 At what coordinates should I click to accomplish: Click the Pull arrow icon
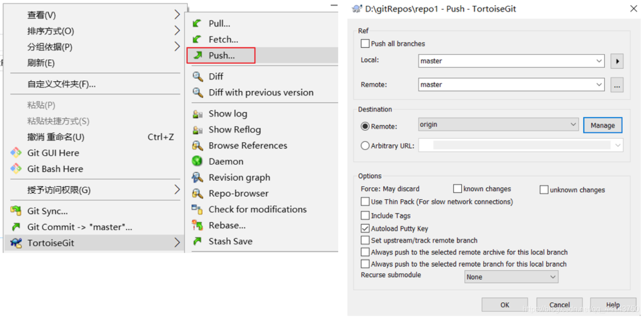click(x=197, y=23)
